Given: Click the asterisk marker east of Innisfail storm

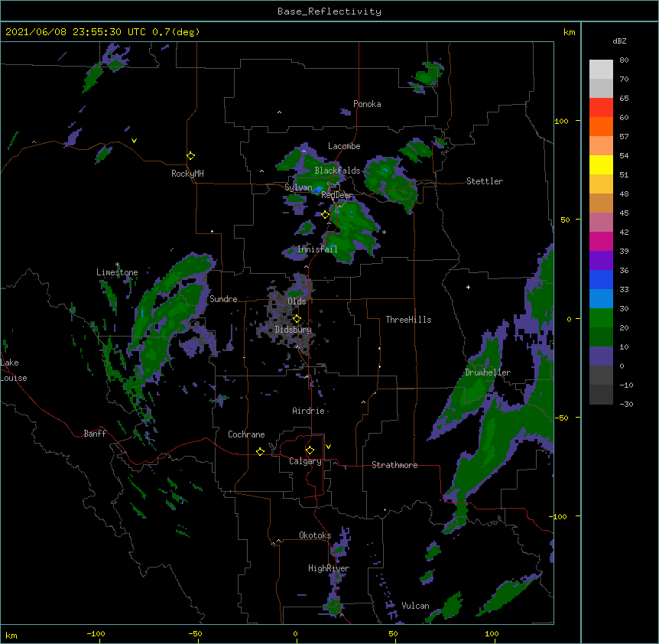Looking at the screenshot, I should pos(384,233).
